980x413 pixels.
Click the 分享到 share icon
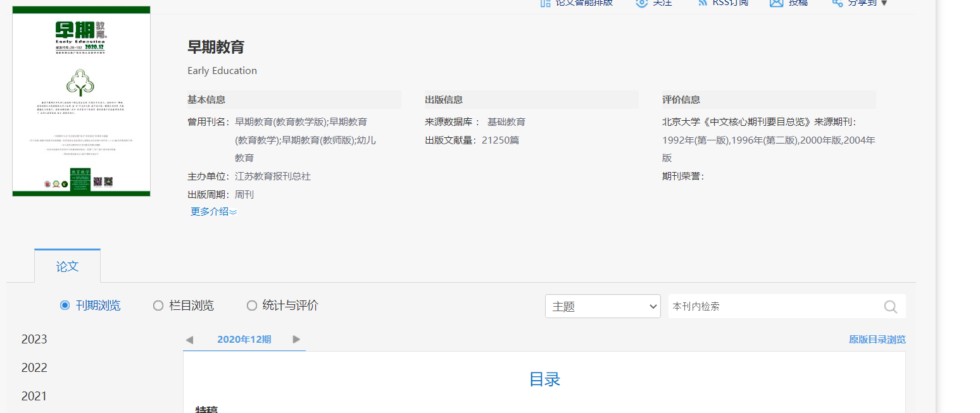coord(837,3)
